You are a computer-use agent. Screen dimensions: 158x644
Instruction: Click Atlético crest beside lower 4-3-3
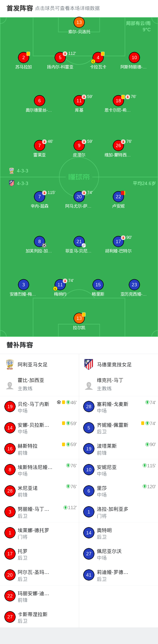click(x=12, y=183)
